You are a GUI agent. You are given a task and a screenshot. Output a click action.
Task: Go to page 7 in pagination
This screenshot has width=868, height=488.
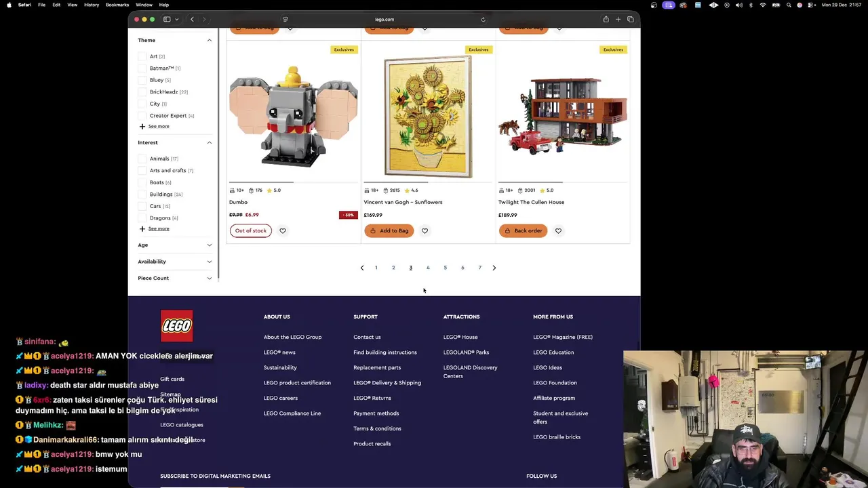click(480, 268)
